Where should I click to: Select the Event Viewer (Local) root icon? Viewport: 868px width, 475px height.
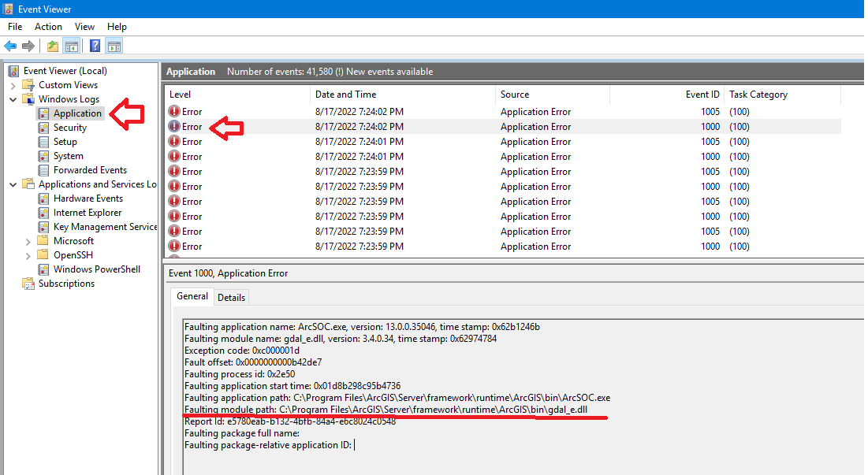(13, 70)
